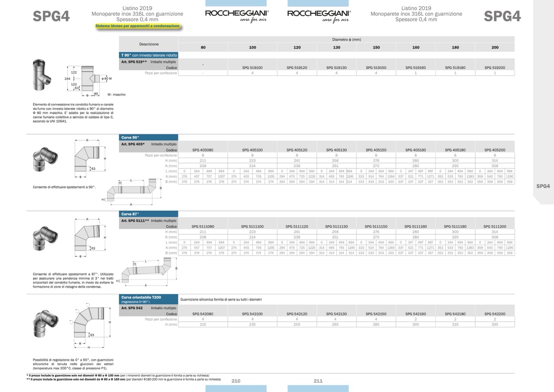Viewport: 554px width, 392px height.
Task: Click the Curva 90° offset diagram with L and A
Action: click(133, 192)
